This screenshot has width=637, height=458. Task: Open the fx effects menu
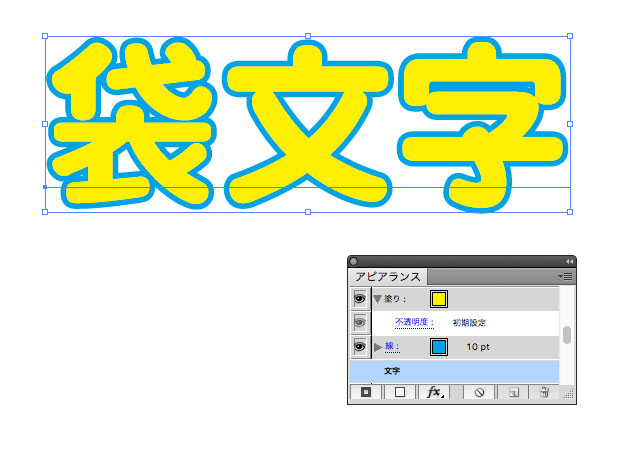[434, 392]
